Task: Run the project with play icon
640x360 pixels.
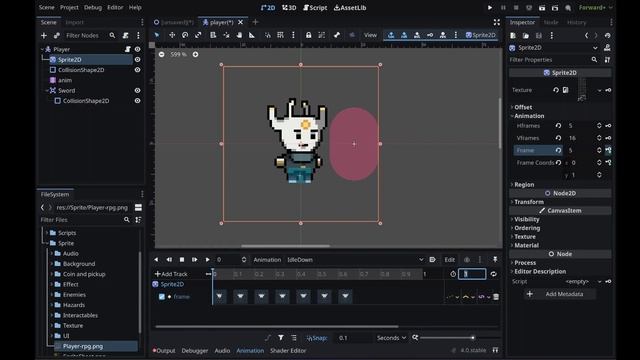Action: (x=490, y=7)
